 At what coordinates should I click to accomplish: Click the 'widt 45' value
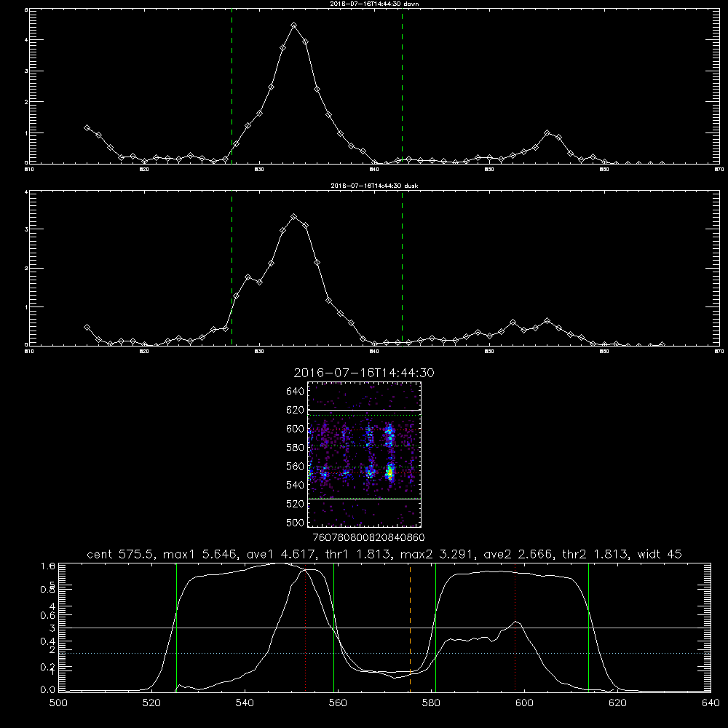coord(660,554)
